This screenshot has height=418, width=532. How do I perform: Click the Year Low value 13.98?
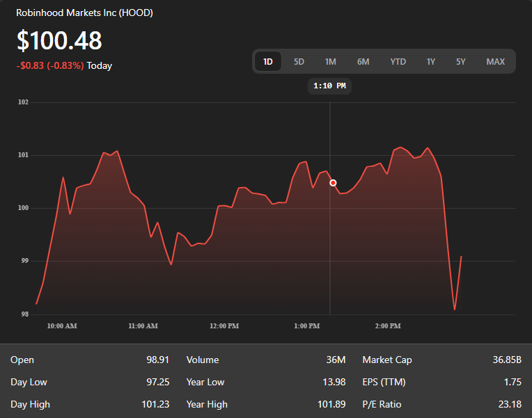click(334, 382)
